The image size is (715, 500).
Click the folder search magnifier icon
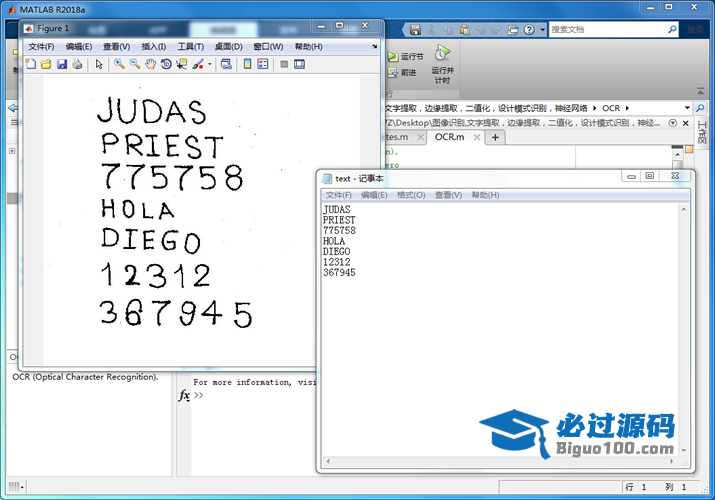(699, 108)
